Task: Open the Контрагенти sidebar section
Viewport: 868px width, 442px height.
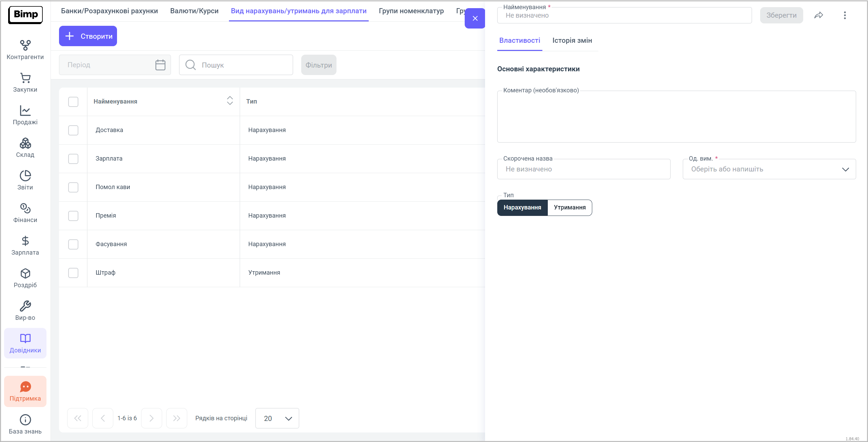Action: (x=25, y=50)
